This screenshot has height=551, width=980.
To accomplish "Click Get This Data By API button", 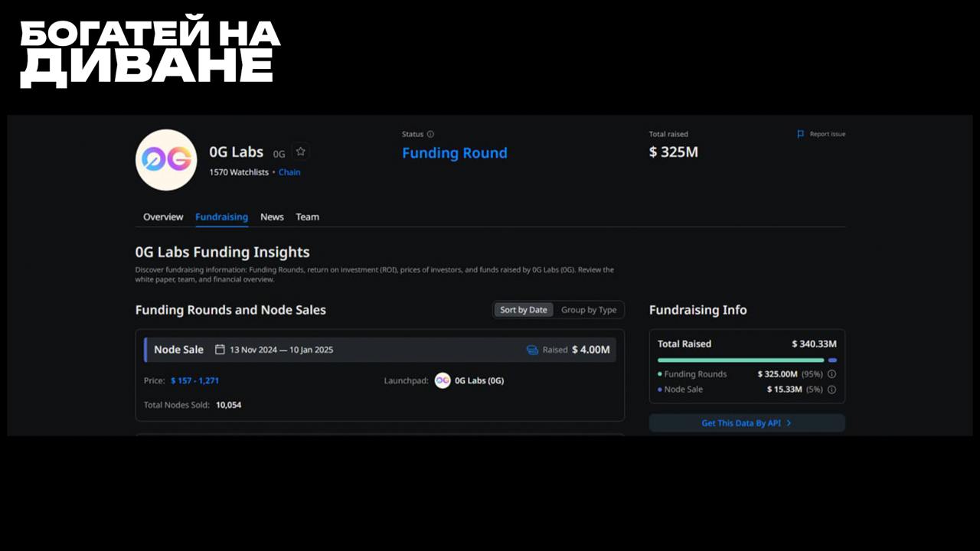I will click(747, 423).
